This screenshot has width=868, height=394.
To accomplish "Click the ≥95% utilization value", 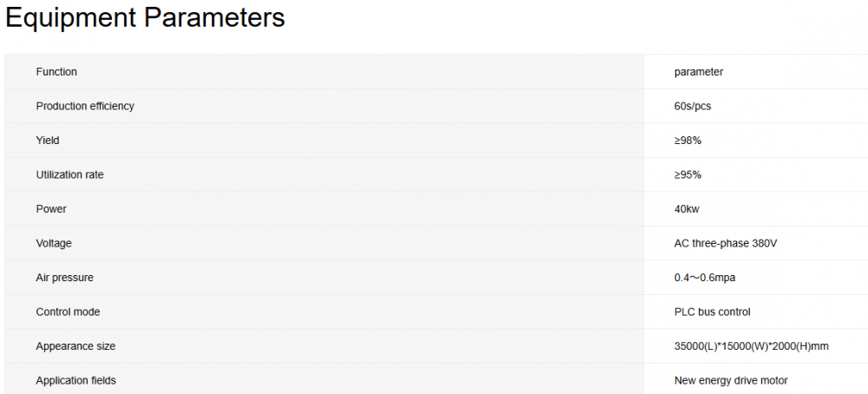I will point(687,174).
